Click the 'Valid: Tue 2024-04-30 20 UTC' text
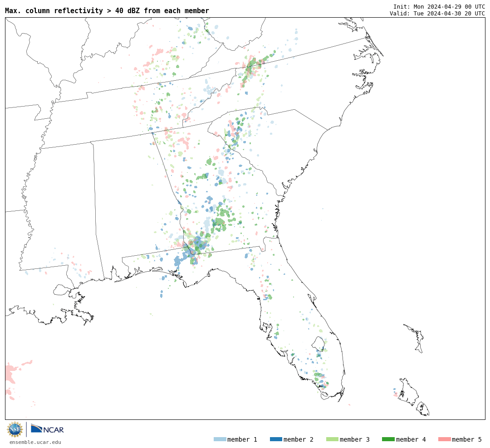The height and width of the screenshot is (448, 490). 437,14
